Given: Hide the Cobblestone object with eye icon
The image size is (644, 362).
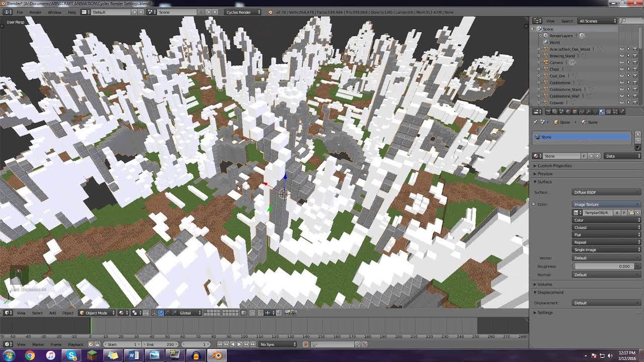Looking at the screenshot, I should [622, 82].
